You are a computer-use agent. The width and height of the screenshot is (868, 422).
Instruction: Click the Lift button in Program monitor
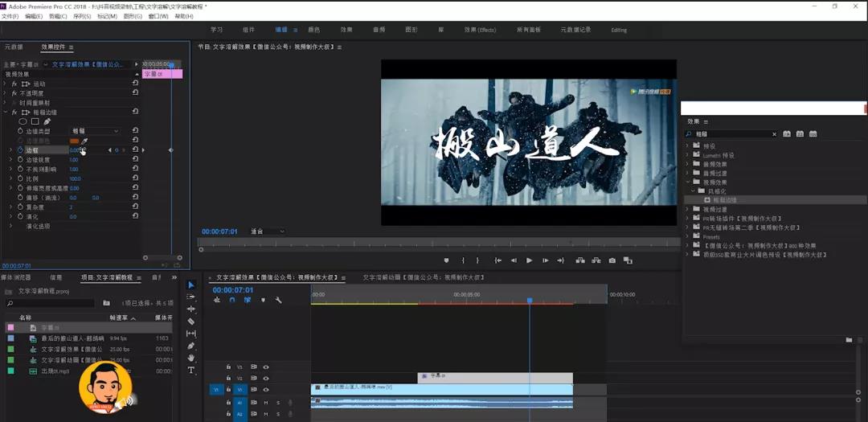[x=580, y=260]
